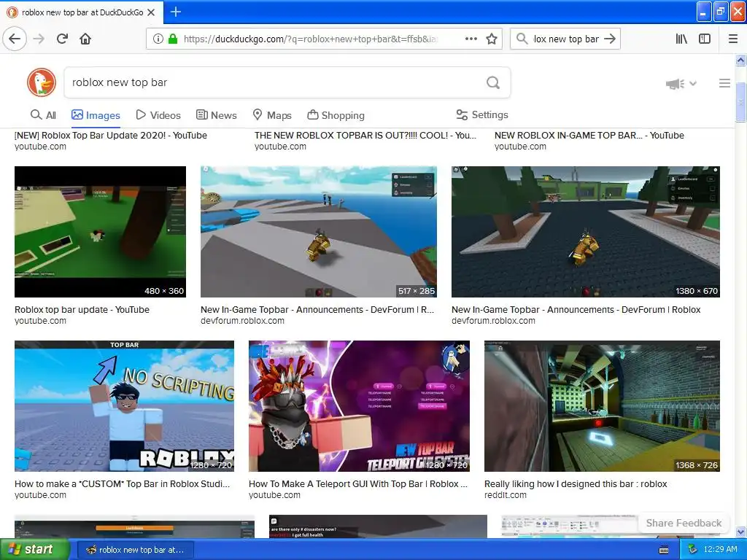The height and width of the screenshot is (560, 747).
Task: Click 'How To Make A Teleport GUI' title
Action: (x=357, y=484)
